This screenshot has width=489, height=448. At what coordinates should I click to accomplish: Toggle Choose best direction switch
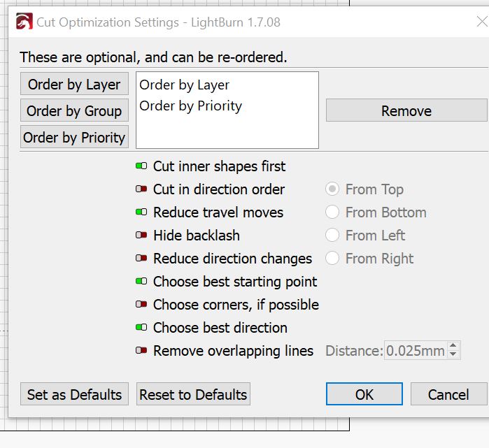pyautogui.click(x=141, y=327)
